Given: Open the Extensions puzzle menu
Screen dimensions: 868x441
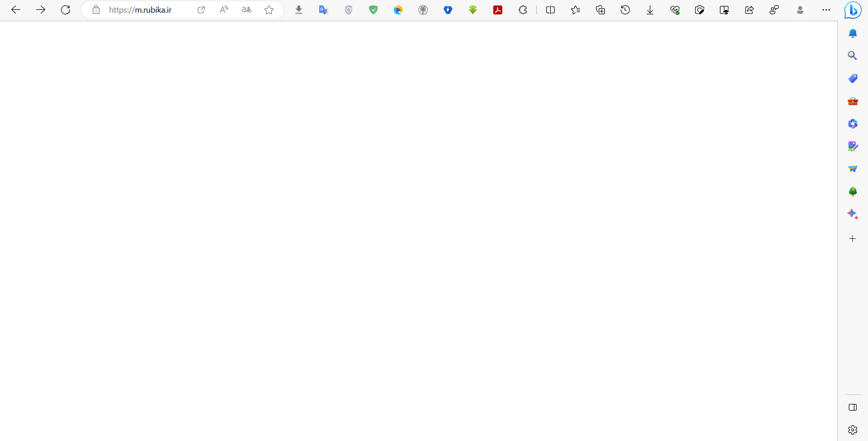Looking at the screenshot, I should pos(523,9).
